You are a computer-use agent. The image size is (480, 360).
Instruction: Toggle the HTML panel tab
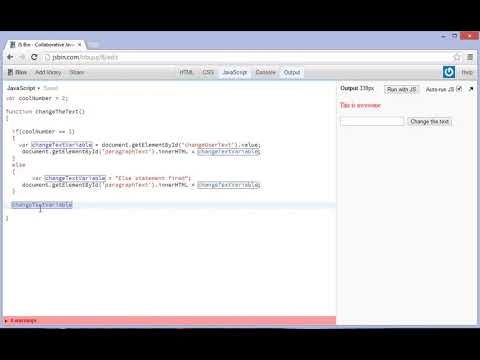[x=186, y=72]
